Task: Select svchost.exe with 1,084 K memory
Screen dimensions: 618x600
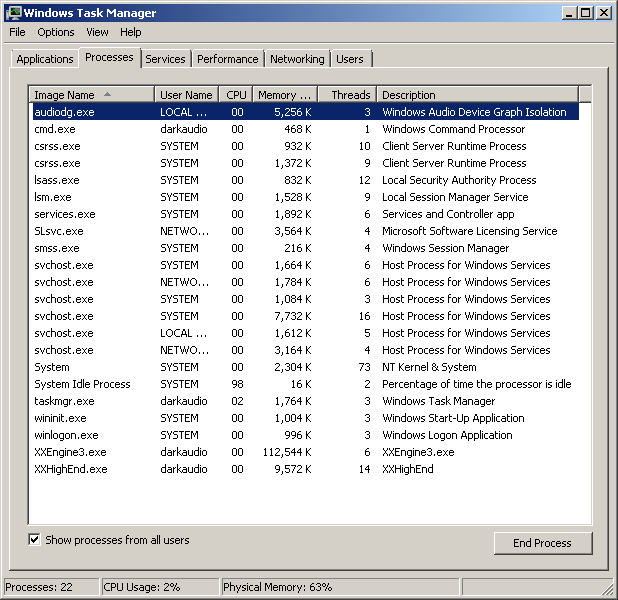Action: (304, 299)
